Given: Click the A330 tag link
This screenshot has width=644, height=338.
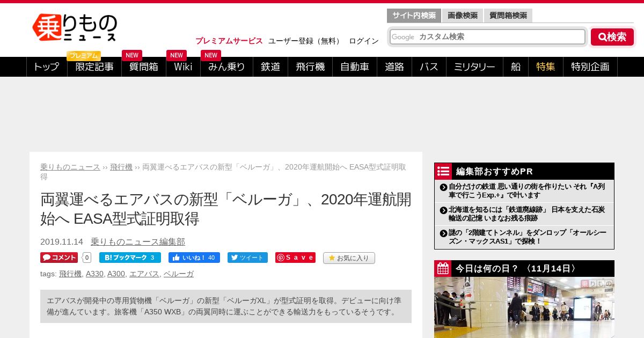Looking at the screenshot, I should pyautogui.click(x=94, y=274).
